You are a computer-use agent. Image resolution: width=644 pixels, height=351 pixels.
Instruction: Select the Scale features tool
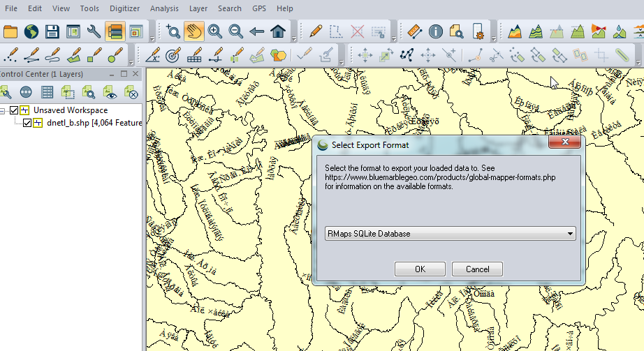386,55
